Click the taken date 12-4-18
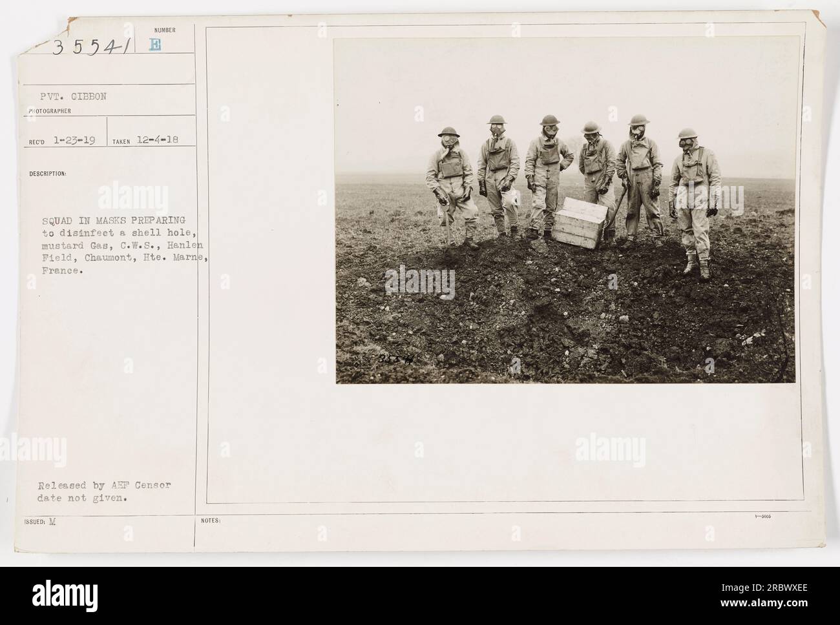840x625 pixels. pyautogui.click(x=157, y=141)
